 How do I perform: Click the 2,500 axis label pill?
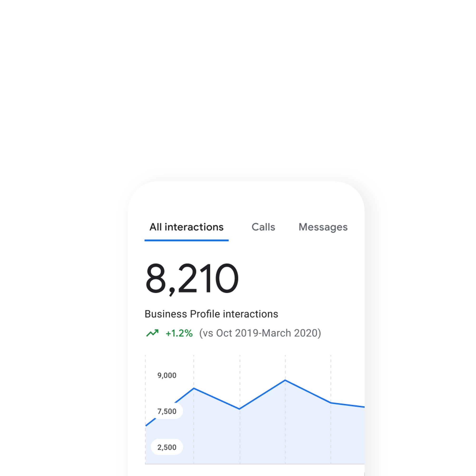tap(167, 447)
